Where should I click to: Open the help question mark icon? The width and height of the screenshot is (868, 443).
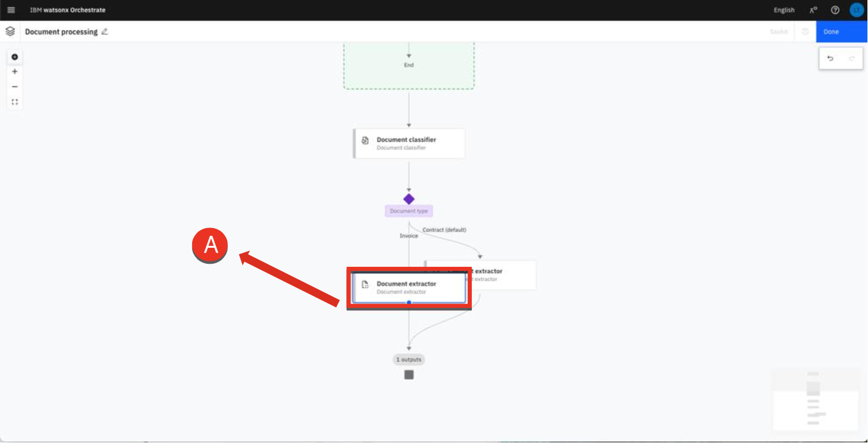(835, 10)
